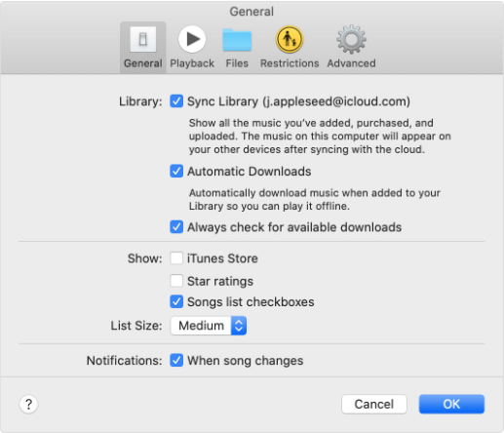Click the Cancel button

click(x=374, y=404)
